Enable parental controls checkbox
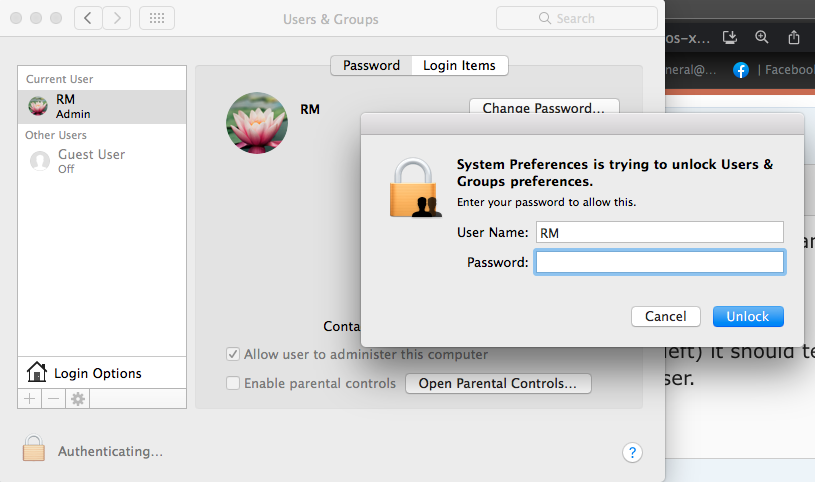The width and height of the screenshot is (815, 482). tap(233, 383)
